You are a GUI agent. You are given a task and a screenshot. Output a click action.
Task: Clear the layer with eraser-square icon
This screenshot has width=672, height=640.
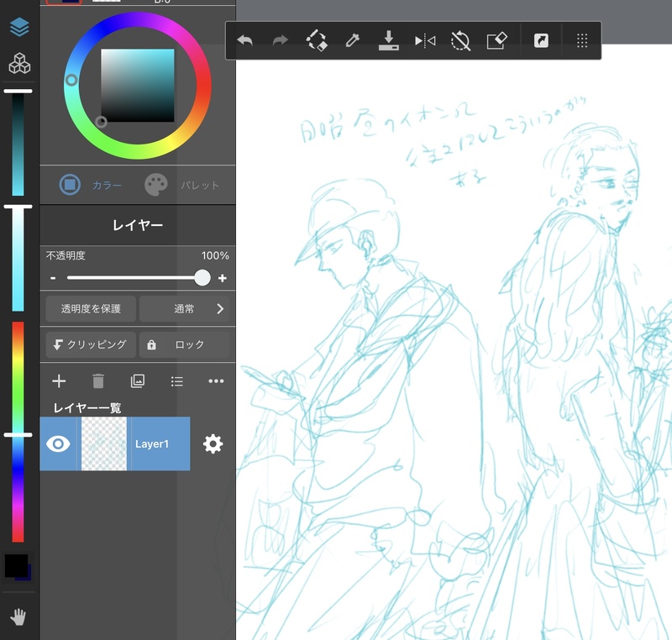point(497,40)
